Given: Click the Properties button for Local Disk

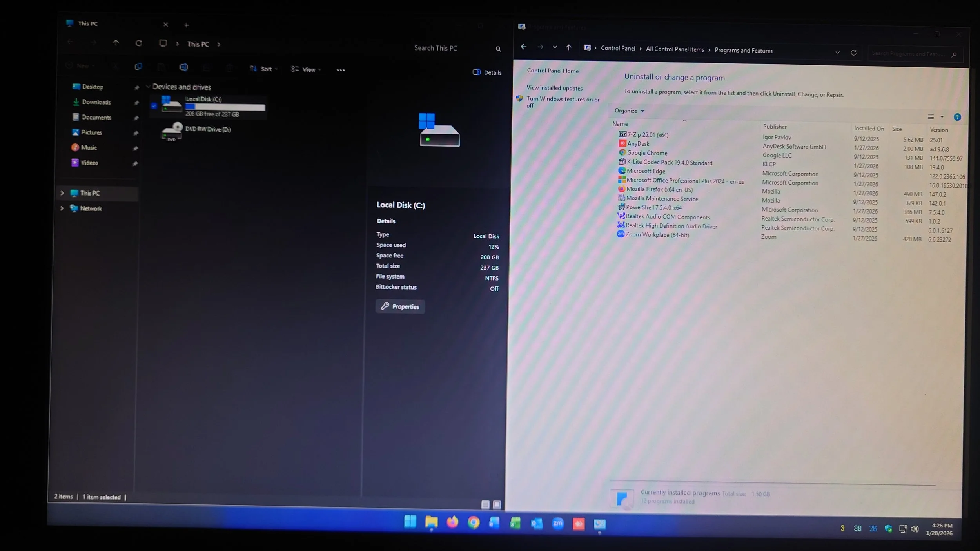Looking at the screenshot, I should [400, 306].
